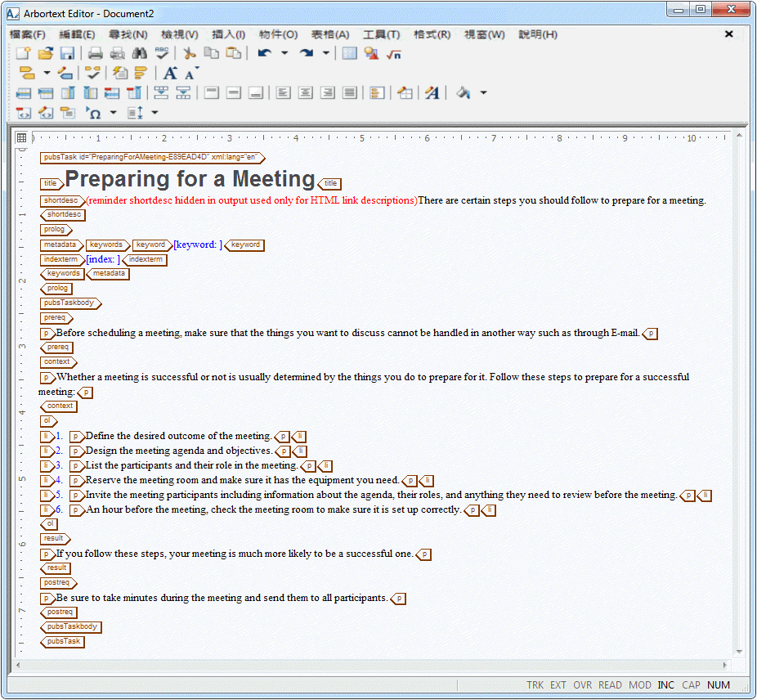This screenshot has height=700, width=757.
Task: Insert an equation with the square root icon
Action: click(x=394, y=54)
